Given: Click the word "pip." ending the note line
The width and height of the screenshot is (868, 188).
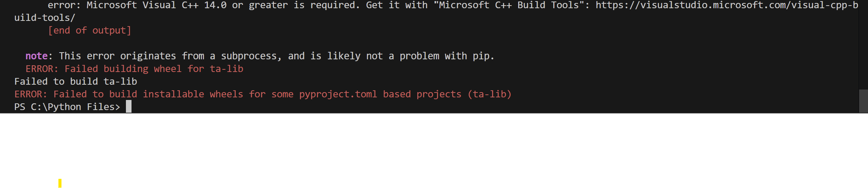Looking at the screenshot, I should [x=484, y=56].
